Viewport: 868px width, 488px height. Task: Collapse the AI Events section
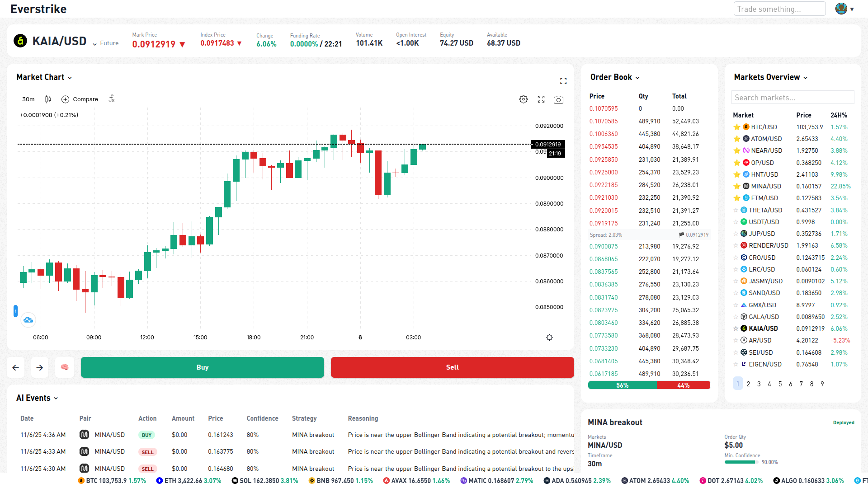click(56, 398)
